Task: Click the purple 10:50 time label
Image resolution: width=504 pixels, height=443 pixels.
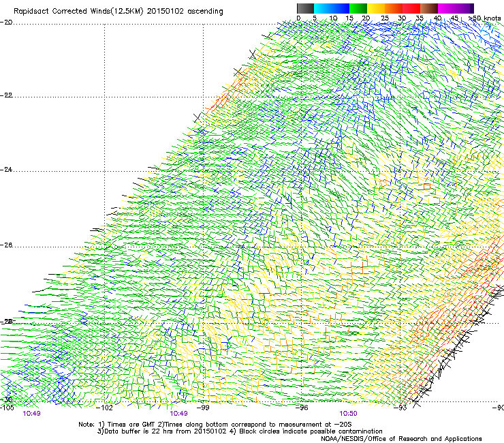Action: 348,414
